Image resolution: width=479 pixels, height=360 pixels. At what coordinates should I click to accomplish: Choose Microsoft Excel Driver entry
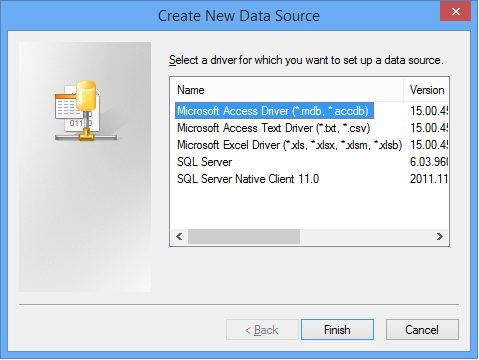[x=289, y=145]
